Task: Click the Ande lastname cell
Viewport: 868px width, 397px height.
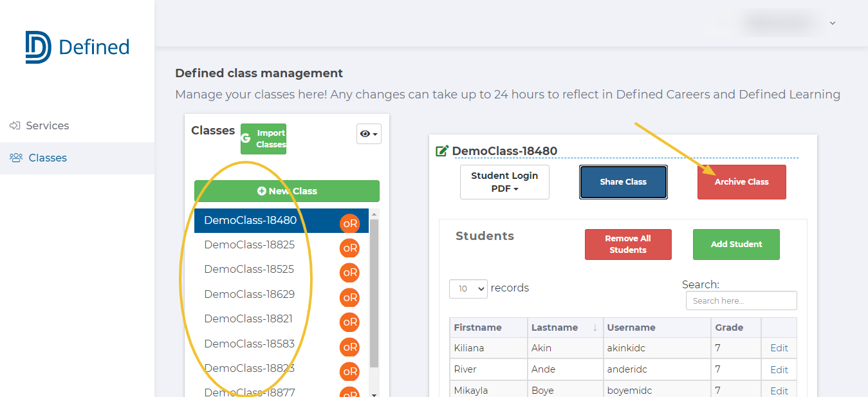Action: (566, 370)
